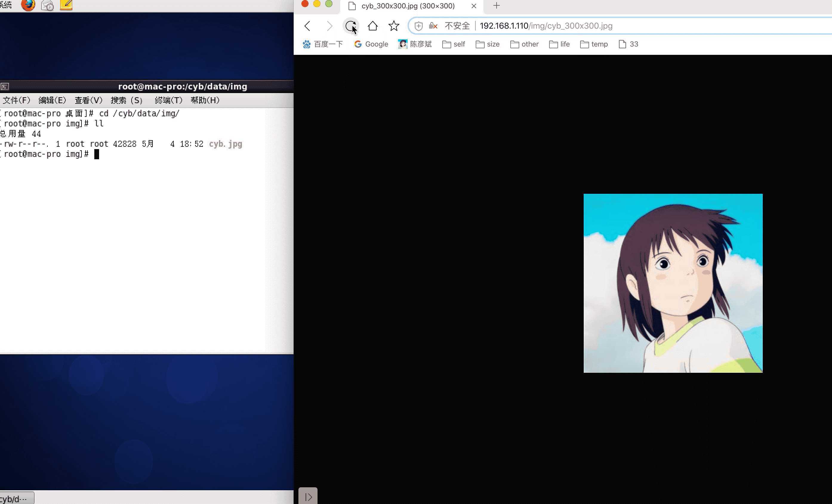Focus the address bar URL
The image size is (832, 504).
click(x=546, y=26)
